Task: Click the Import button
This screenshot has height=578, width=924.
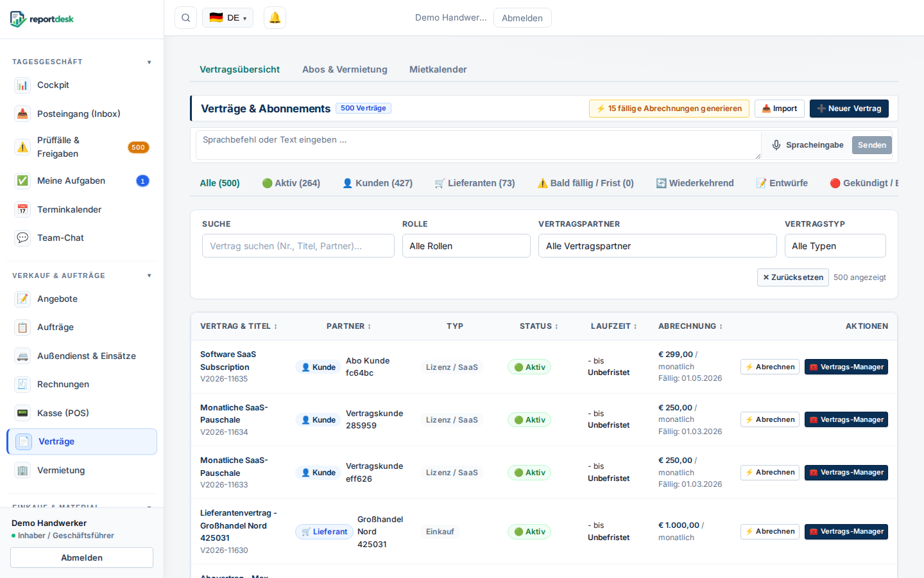Action: coord(780,109)
